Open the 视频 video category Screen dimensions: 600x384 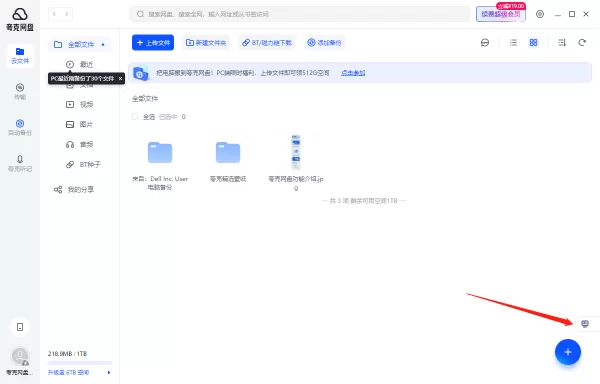click(x=80, y=104)
